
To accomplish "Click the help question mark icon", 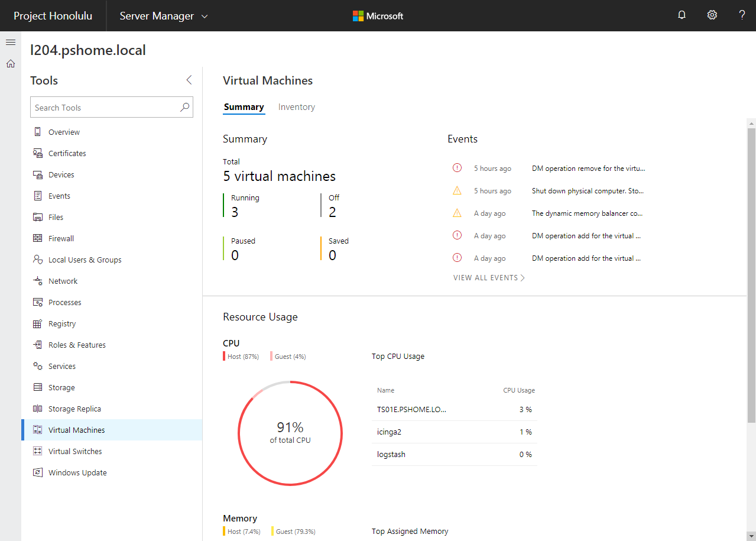I will pos(742,15).
